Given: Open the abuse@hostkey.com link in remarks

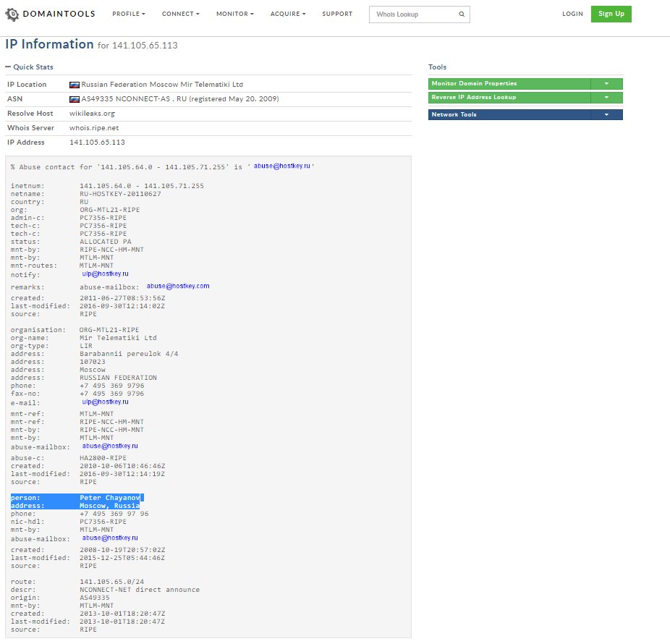Looking at the screenshot, I should pyautogui.click(x=178, y=286).
